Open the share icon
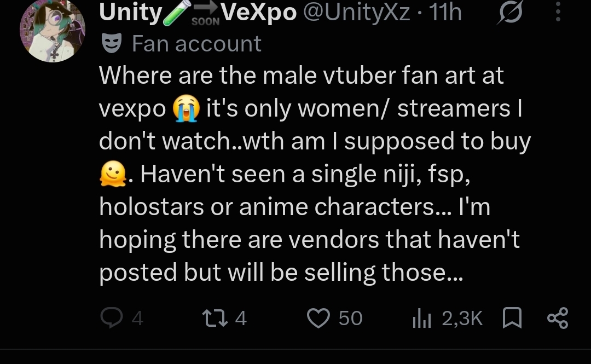 click(558, 318)
